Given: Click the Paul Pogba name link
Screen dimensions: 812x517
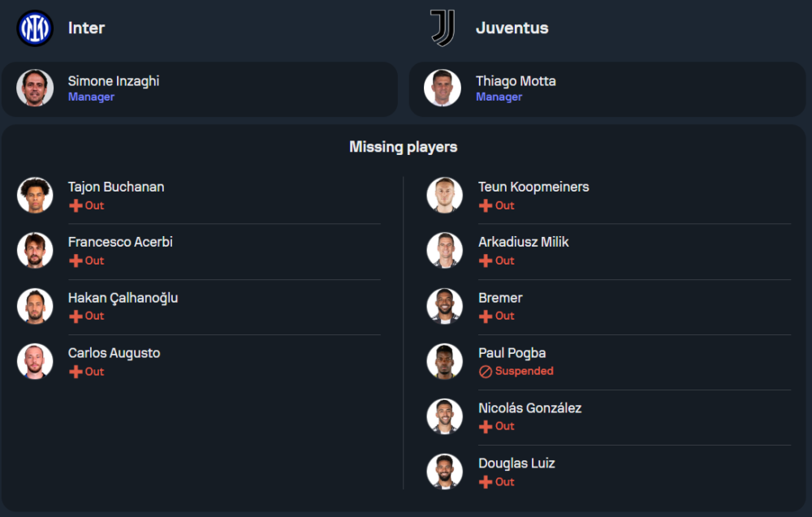Looking at the screenshot, I should (512, 353).
